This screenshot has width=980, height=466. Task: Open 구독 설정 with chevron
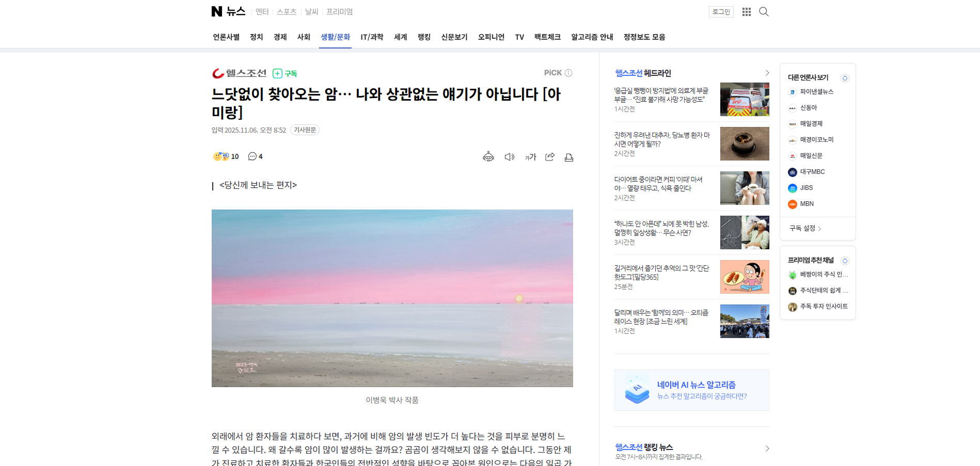805,228
